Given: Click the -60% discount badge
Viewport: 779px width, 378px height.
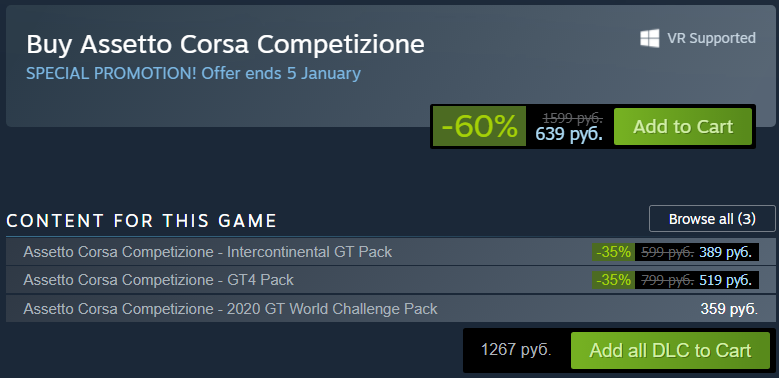Looking at the screenshot, I should pos(479,126).
